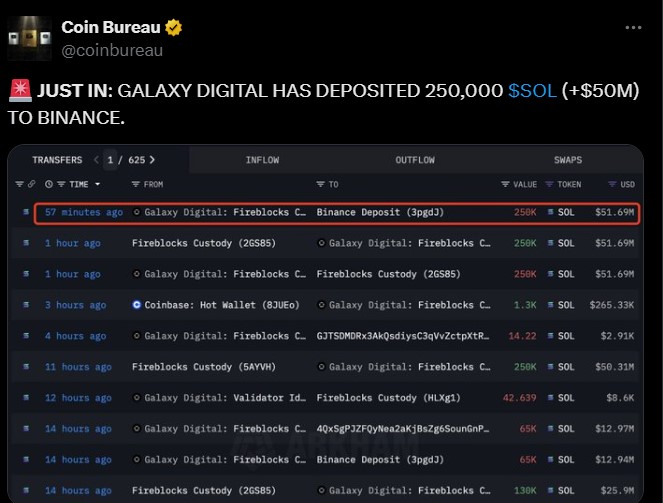Open the TO column filter
Screen dimensions: 663x503
tap(321, 184)
